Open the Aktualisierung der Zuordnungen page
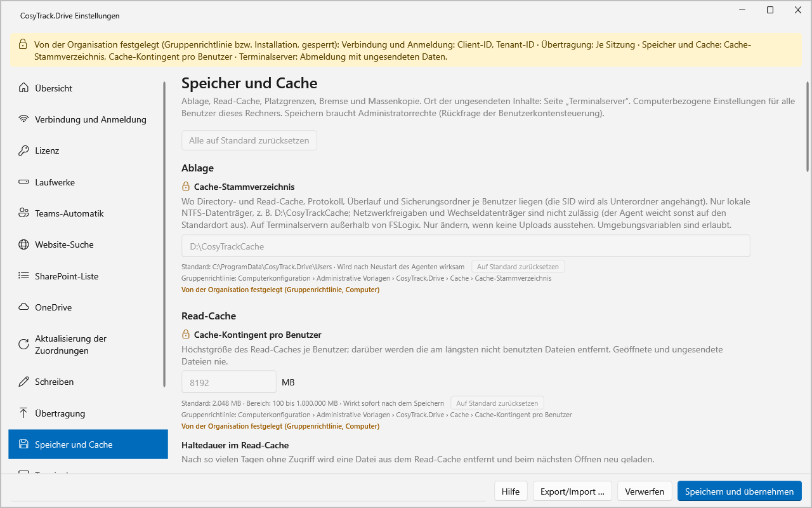 pyautogui.click(x=88, y=345)
